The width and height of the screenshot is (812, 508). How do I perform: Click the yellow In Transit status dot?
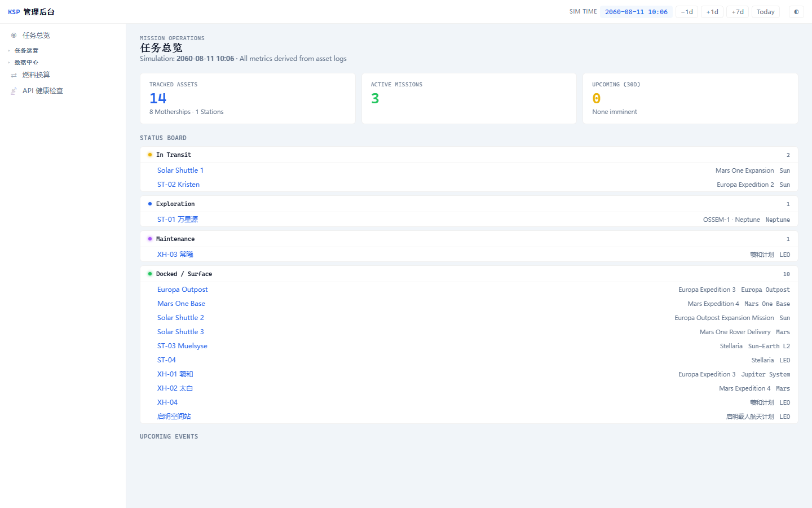150,155
